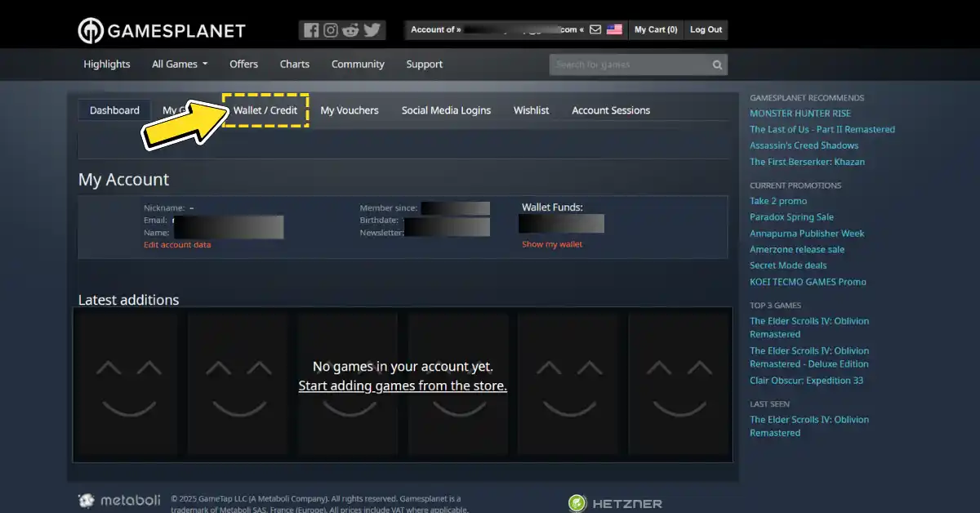
Task: Go to Charts in navigation
Action: pyautogui.click(x=295, y=65)
